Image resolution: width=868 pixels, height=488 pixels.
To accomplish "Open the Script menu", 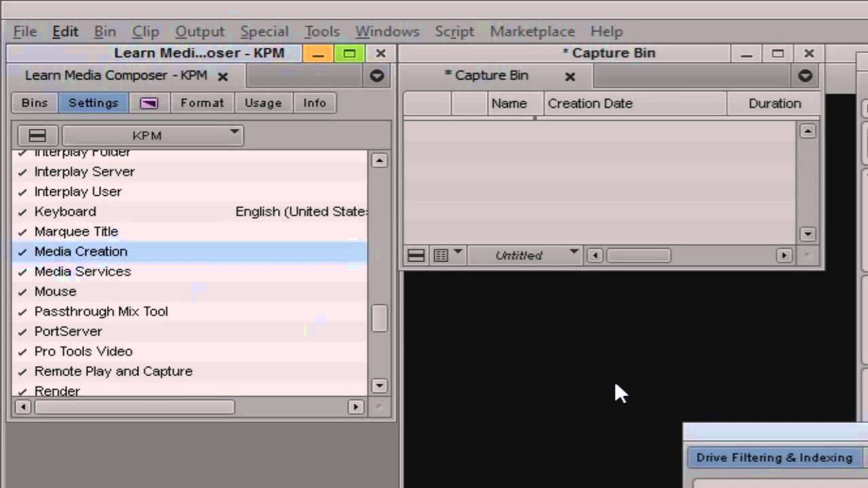I will click(454, 31).
